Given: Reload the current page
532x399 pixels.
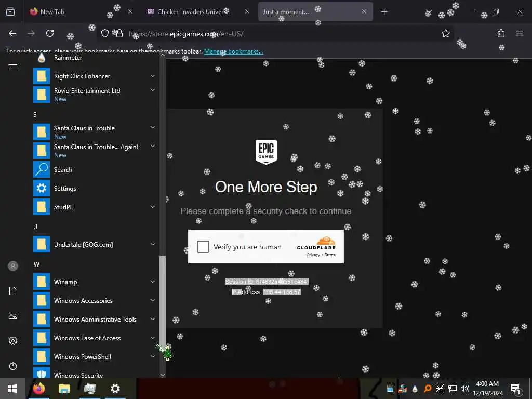Looking at the screenshot, I should 50,33.
